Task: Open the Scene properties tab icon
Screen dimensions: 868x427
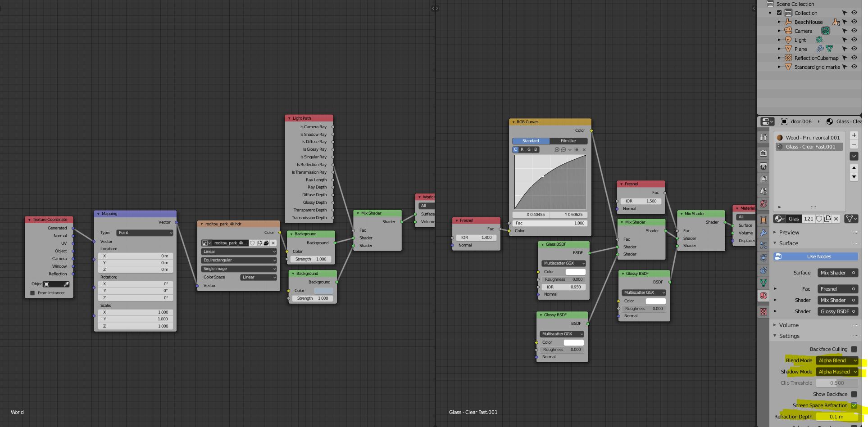Action: click(x=763, y=191)
